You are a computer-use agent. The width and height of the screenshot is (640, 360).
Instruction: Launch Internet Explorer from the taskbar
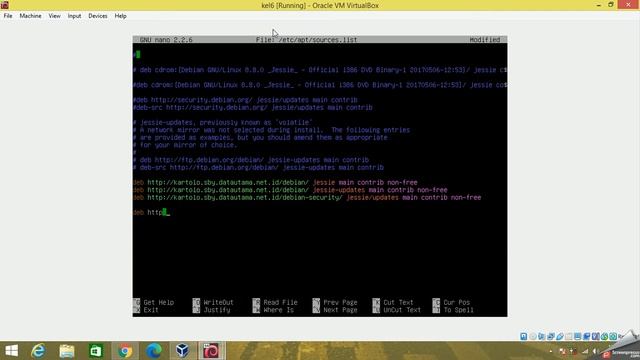click(x=38, y=351)
